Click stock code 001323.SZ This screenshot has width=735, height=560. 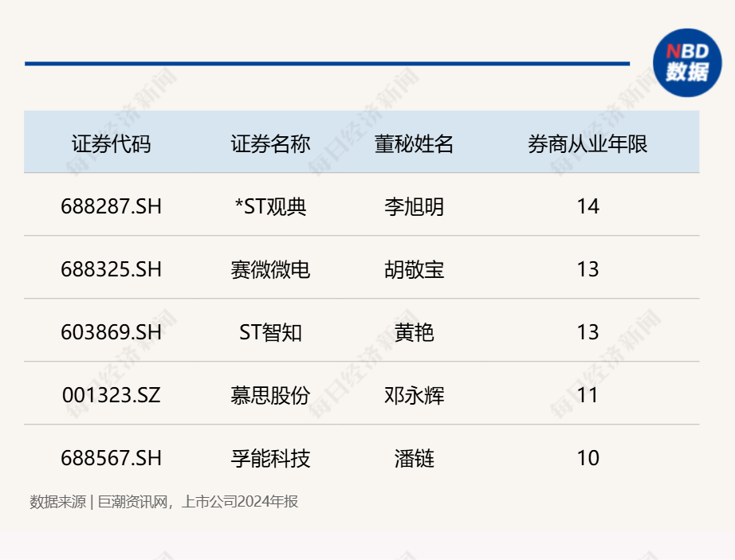coord(111,395)
